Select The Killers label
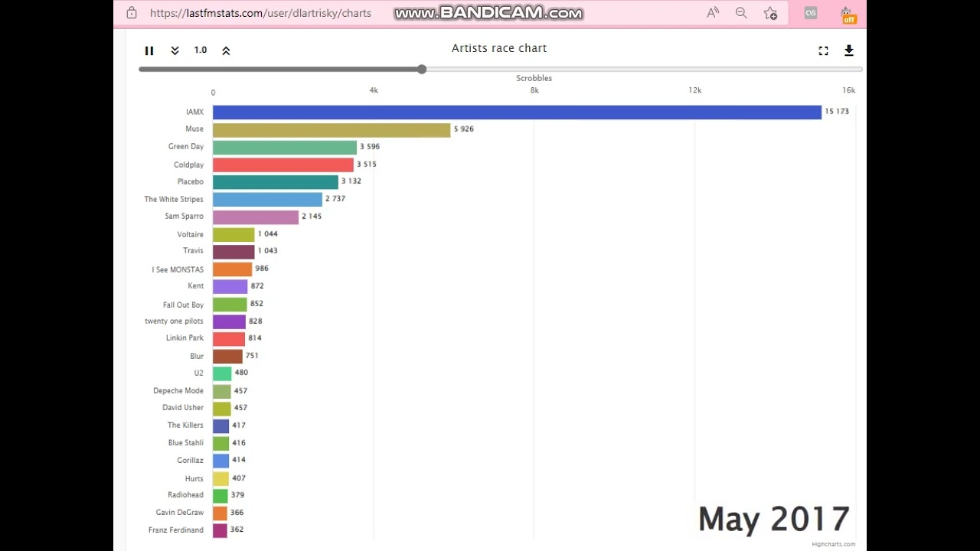This screenshot has width=980, height=551. [x=185, y=425]
